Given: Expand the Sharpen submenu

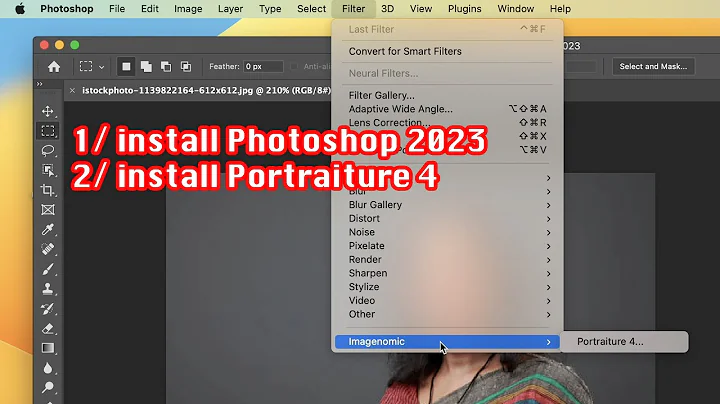Looking at the screenshot, I should pos(447,273).
